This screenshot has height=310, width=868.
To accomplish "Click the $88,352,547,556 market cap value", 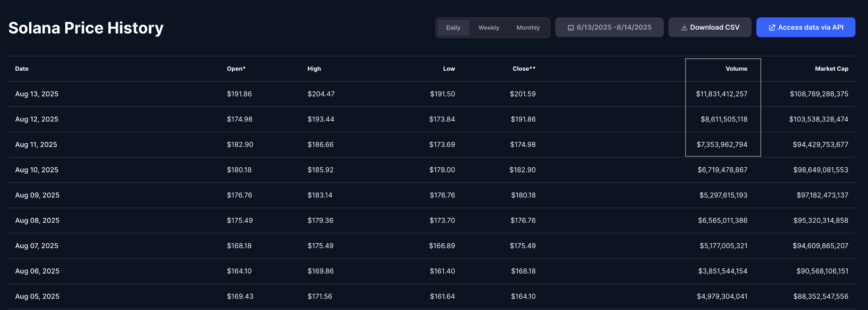I will [821, 296].
